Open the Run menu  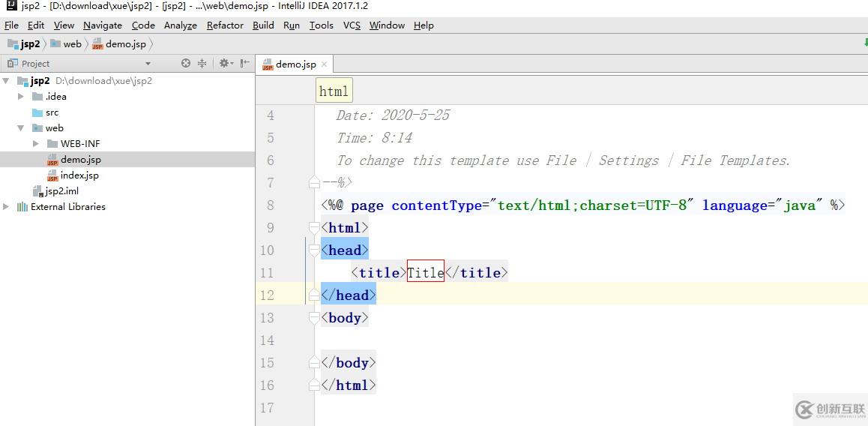tap(292, 25)
